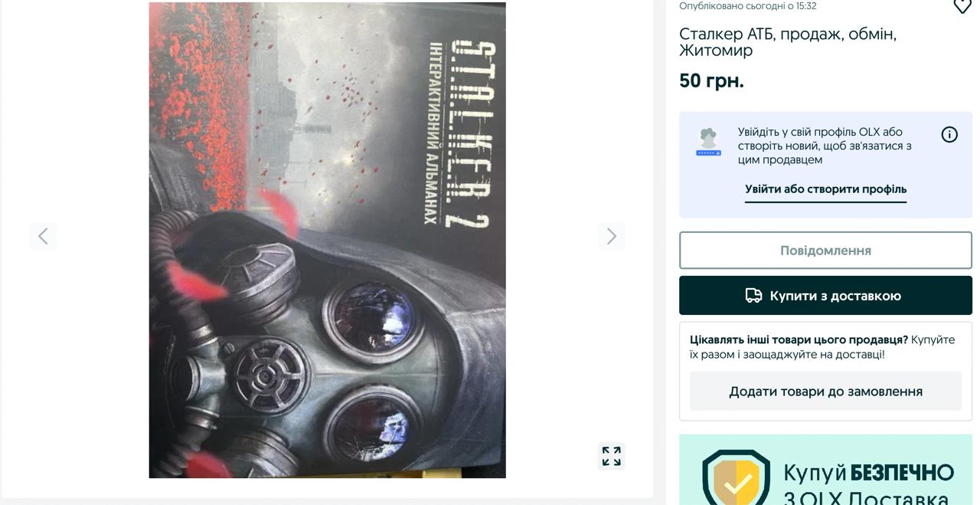Click 'Купити з доставкою' button

(x=825, y=296)
